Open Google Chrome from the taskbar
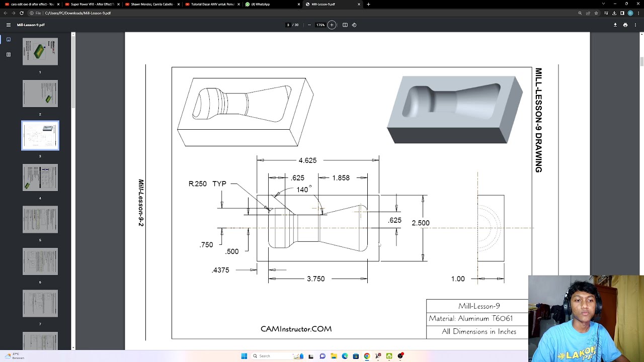The image size is (644, 362). pos(367,356)
